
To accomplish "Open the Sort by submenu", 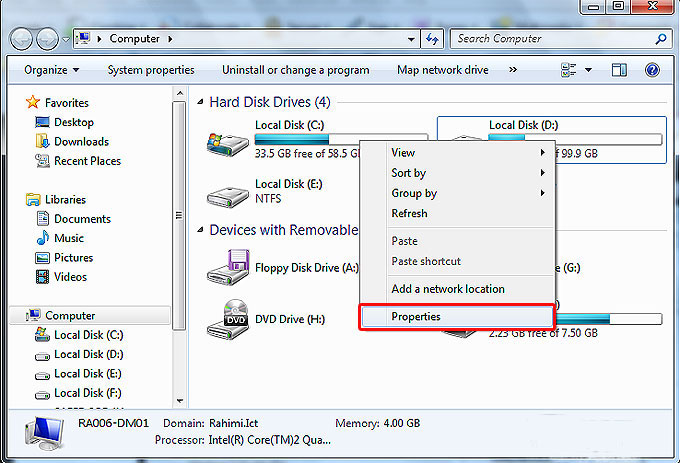I will click(x=409, y=173).
